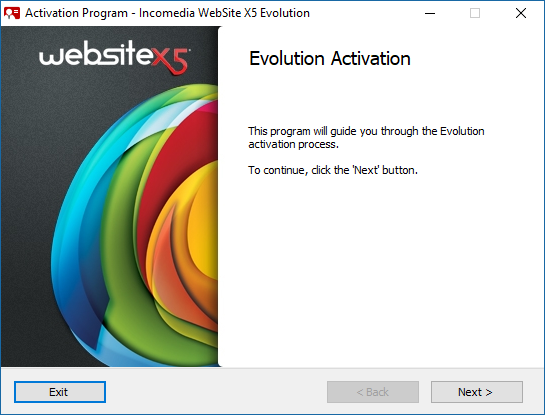Go to the next activation step
Viewport: 545px width, 415px height.
477,392
